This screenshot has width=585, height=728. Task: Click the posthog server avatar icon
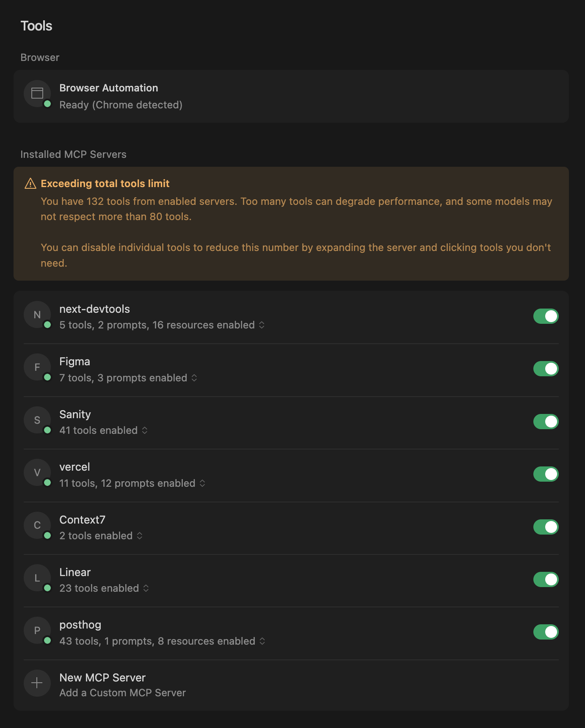tap(37, 630)
